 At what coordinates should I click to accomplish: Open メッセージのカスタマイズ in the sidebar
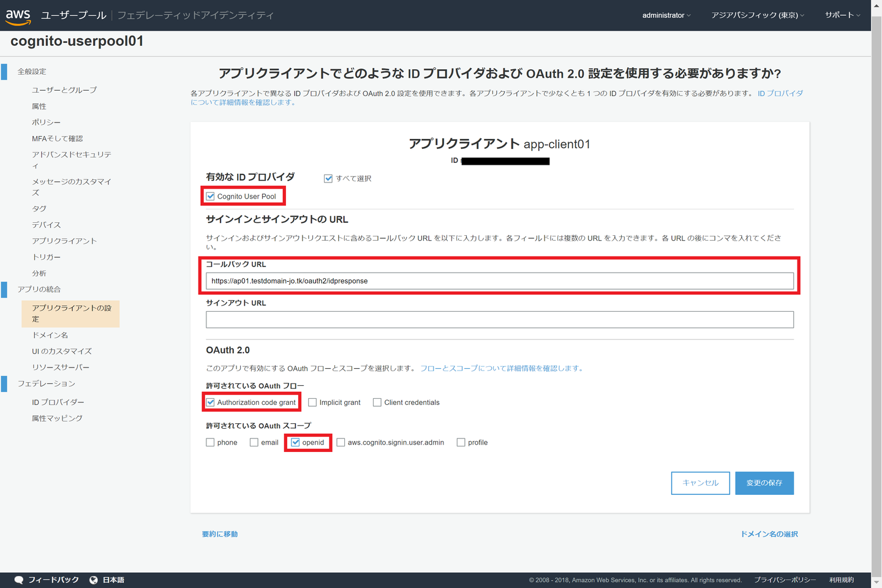[x=72, y=187]
